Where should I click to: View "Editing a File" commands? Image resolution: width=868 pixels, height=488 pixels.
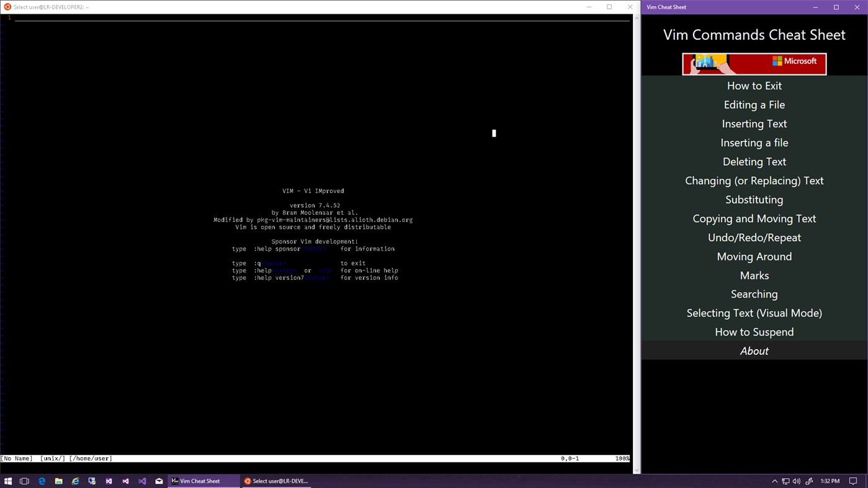pos(754,104)
